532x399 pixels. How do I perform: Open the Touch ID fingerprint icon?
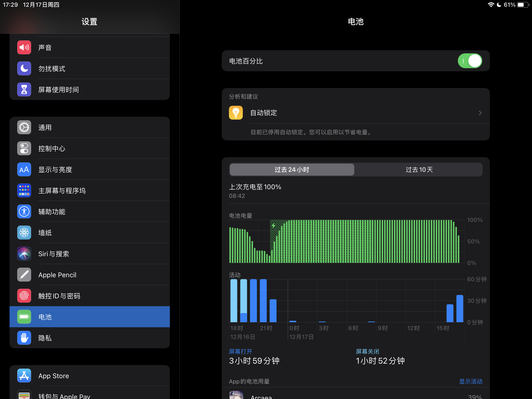click(24, 296)
